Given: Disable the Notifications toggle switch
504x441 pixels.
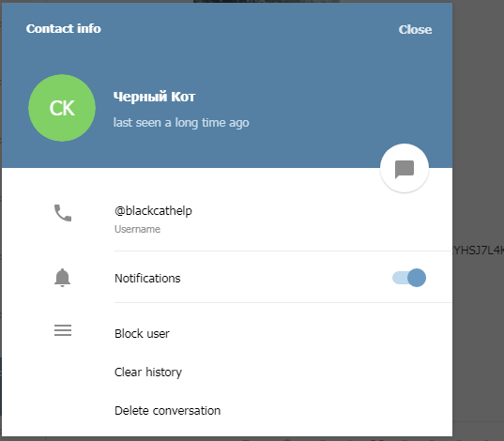Looking at the screenshot, I should coord(409,278).
